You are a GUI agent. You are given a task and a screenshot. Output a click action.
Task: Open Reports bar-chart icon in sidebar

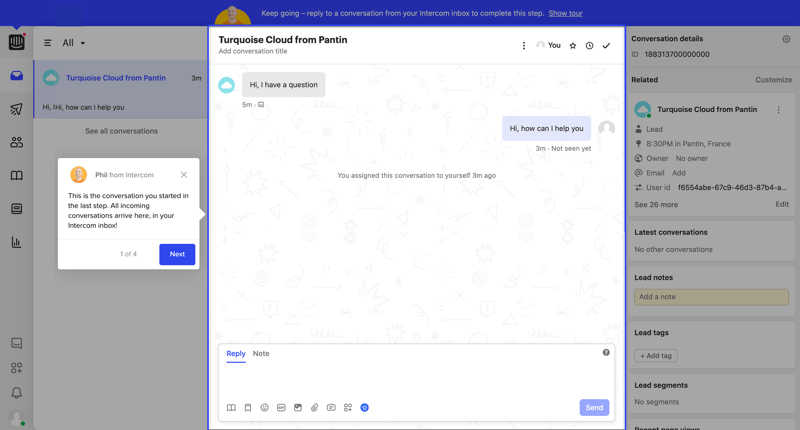(x=16, y=242)
